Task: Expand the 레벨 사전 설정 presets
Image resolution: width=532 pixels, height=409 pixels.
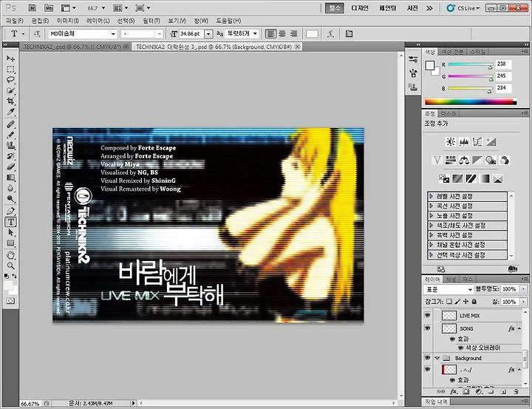Action: [x=432, y=196]
